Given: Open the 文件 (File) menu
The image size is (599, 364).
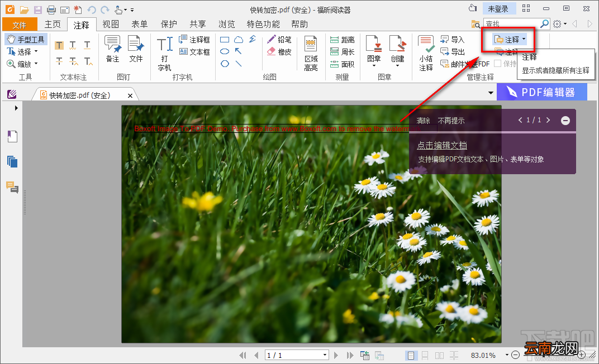Looking at the screenshot, I should (x=20, y=25).
